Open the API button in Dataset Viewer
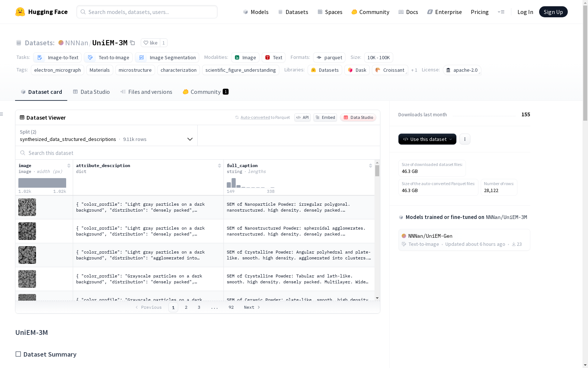This screenshot has width=588, height=368. (x=302, y=117)
